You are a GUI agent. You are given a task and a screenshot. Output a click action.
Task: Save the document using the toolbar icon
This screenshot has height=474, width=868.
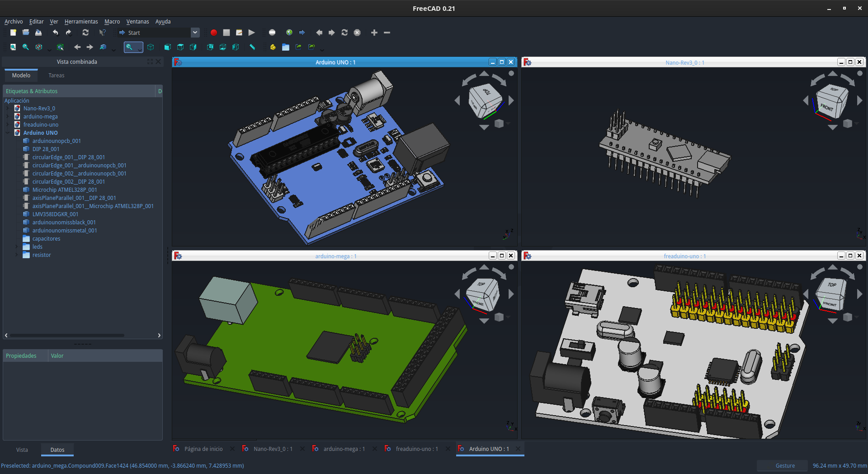[x=38, y=33]
